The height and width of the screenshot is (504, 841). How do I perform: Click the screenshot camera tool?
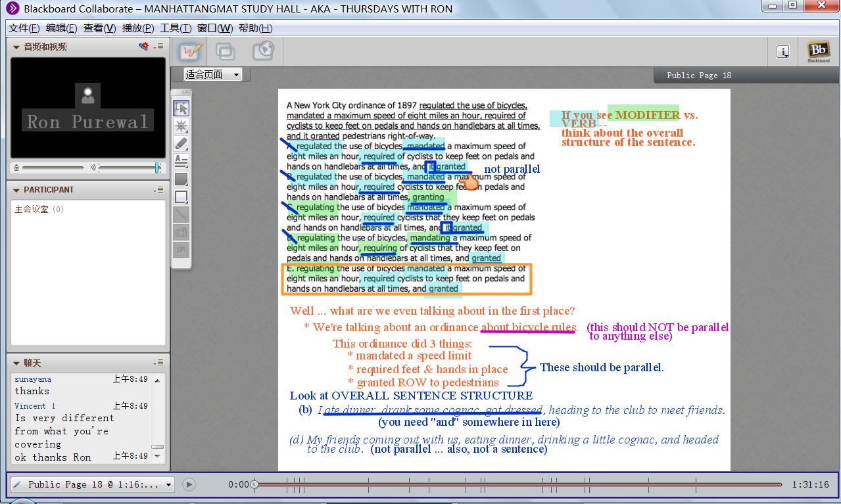(181, 232)
